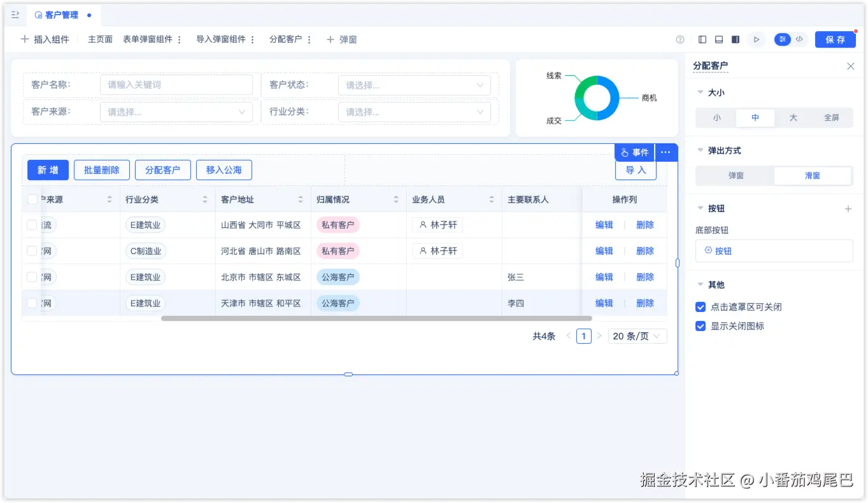The width and height of the screenshot is (868, 503).
Task: Uncheck 点击遮罩区可关闭
Action: (701, 307)
